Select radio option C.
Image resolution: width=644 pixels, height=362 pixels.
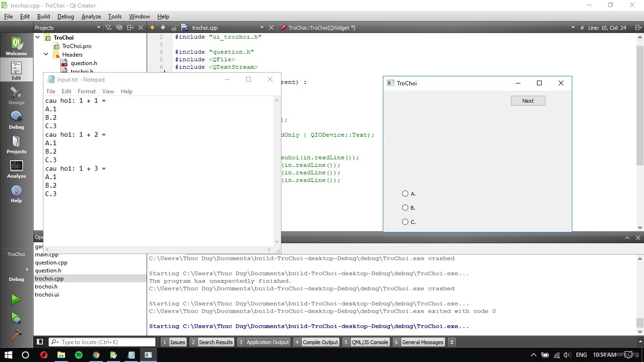(405, 222)
